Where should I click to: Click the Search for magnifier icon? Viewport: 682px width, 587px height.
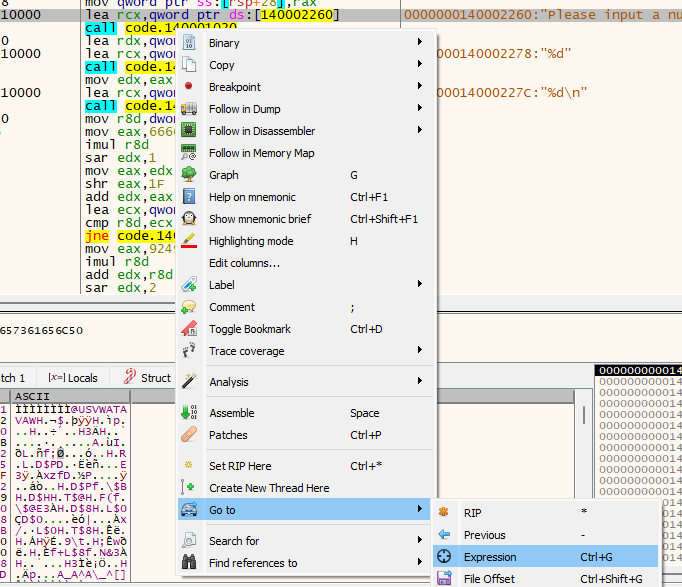click(x=189, y=540)
